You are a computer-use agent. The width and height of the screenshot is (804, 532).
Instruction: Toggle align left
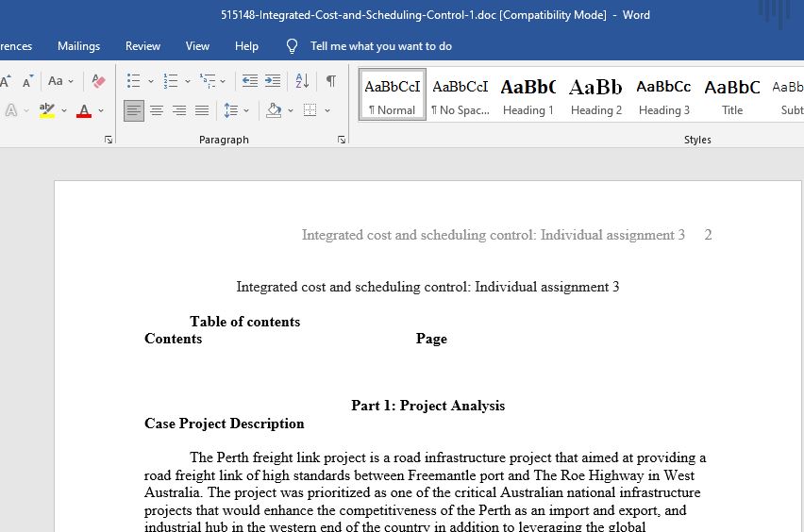pyautogui.click(x=134, y=110)
